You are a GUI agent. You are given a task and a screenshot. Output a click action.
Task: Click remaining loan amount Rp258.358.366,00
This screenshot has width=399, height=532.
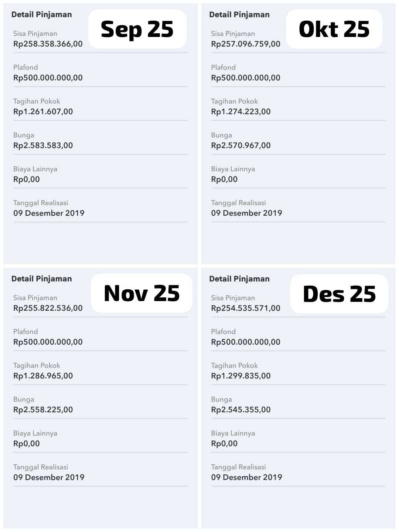click(x=48, y=44)
